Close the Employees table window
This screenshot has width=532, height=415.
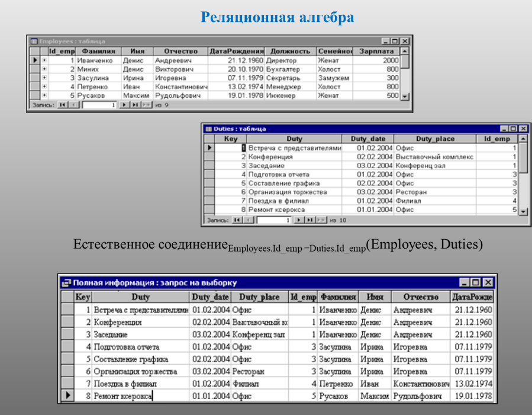click(x=405, y=41)
